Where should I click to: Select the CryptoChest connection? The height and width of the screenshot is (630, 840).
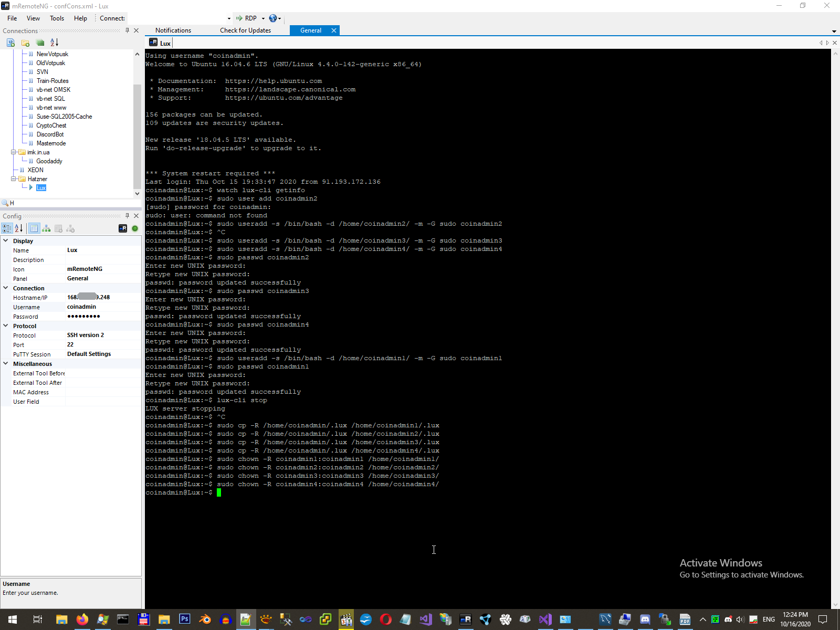51,125
